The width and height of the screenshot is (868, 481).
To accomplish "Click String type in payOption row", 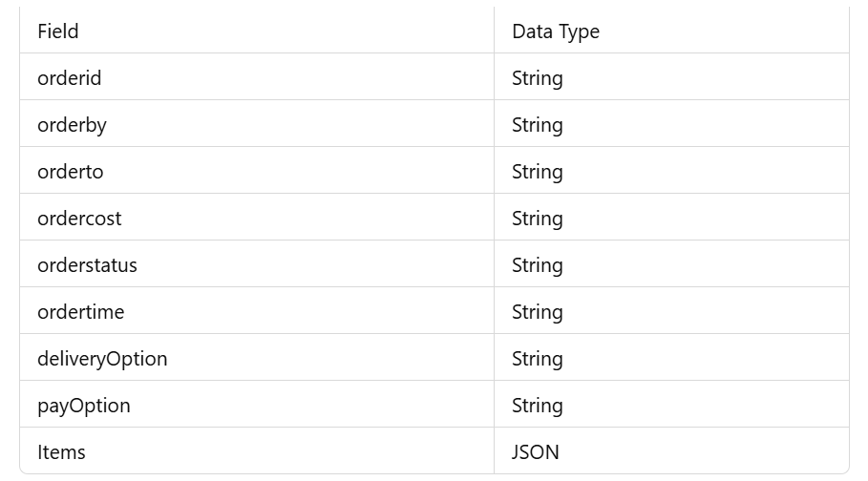I will click(671, 404).
